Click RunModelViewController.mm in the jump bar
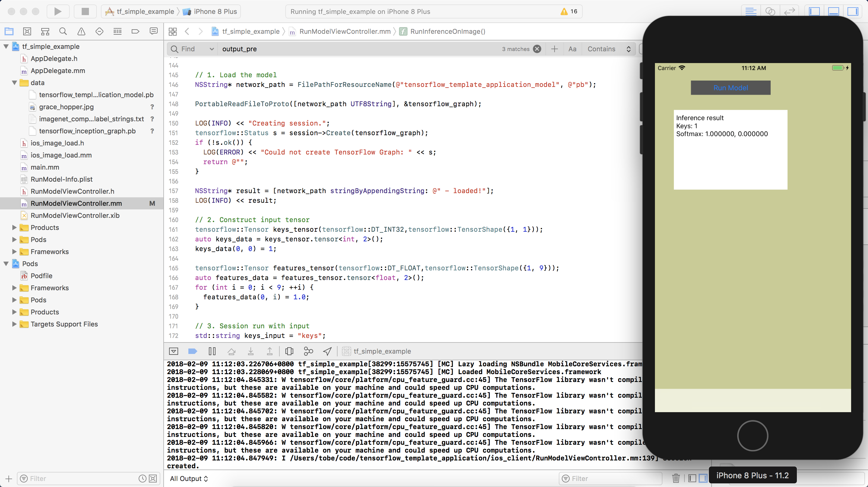Viewport: 868px width, 487px height. (344, 31)
